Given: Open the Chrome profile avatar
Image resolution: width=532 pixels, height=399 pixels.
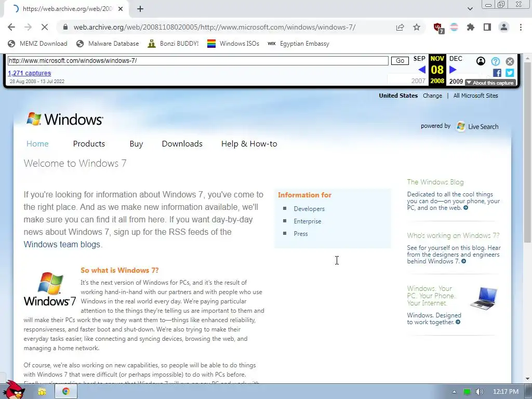Looking at the screenshot, I should point(504,27).
